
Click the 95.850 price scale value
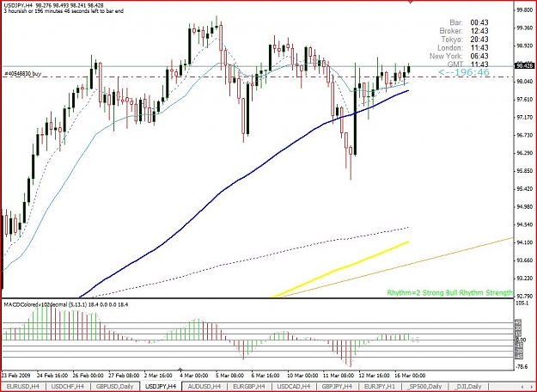(524, 171)
